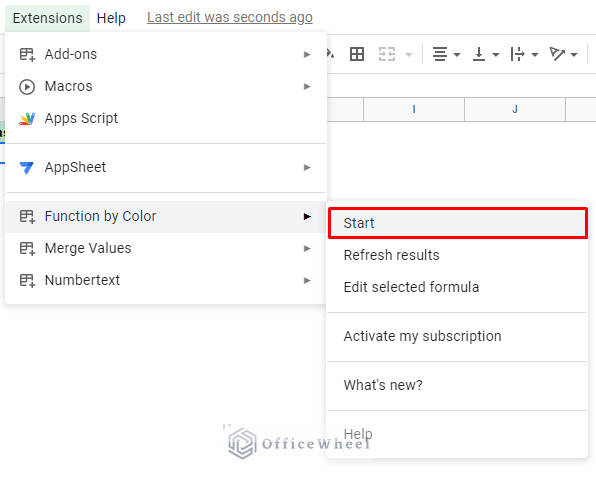Open the AppSheet menu entry

(166, 167)
